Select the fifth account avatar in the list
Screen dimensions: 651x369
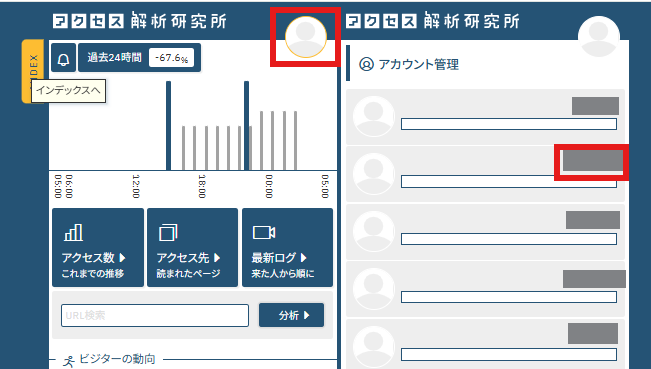click(x=374, y=347)
